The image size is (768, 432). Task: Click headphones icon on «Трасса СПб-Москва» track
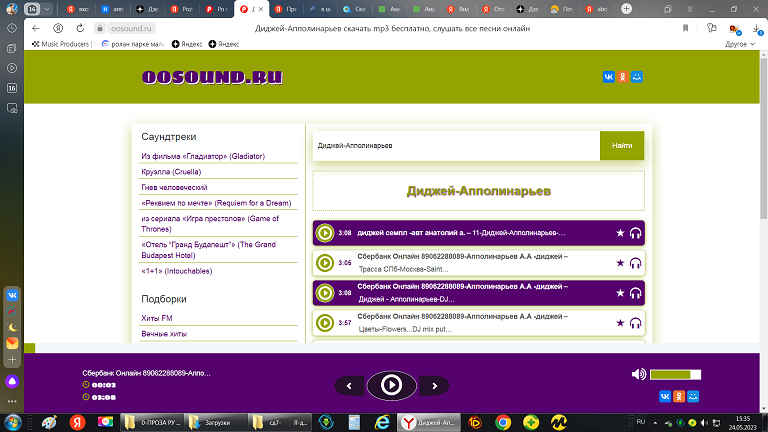[x=635, y=264]
